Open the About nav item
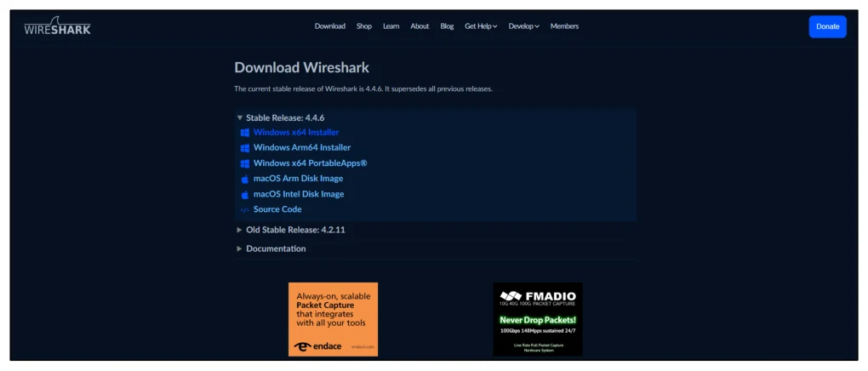Viewport: 868px width, 371px height. coord(420,26)
